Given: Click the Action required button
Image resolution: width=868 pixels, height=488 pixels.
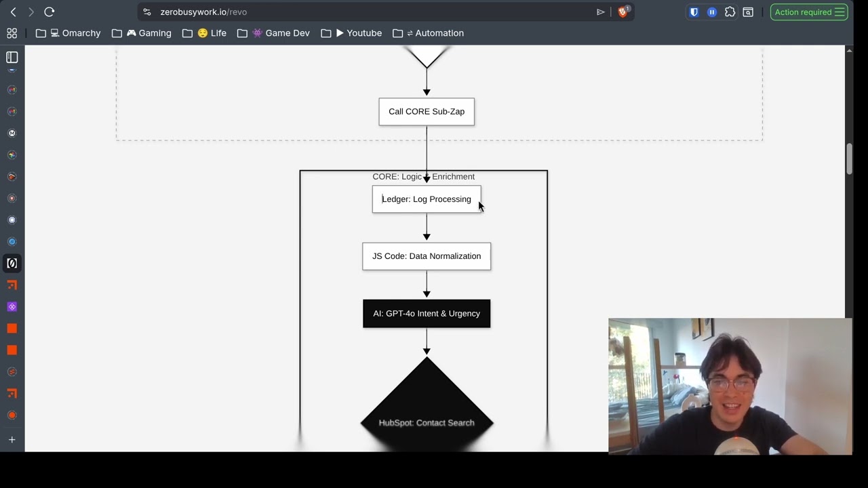Looking at the screenshot, I should pyautogui.click(x=809, y=12).
